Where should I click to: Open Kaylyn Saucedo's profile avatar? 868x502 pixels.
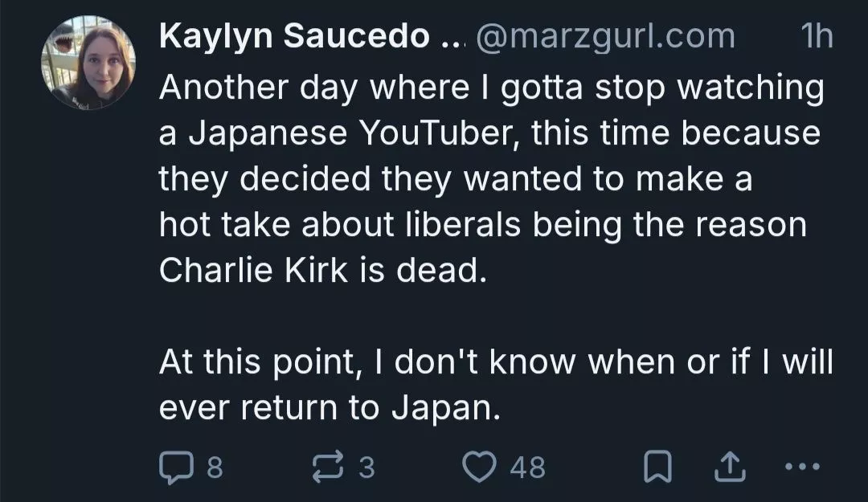point(88,63)
